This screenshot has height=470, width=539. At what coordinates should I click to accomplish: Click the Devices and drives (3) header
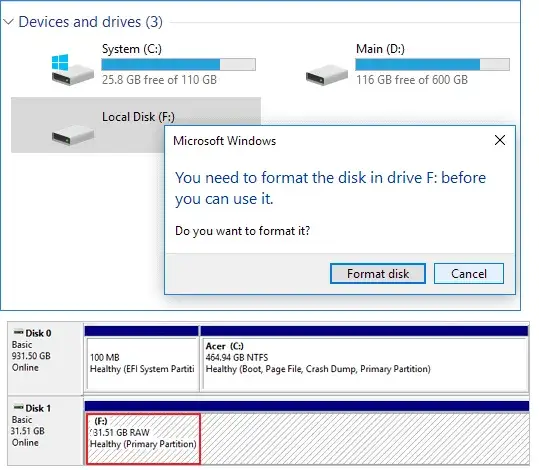(x=90, y=22)
